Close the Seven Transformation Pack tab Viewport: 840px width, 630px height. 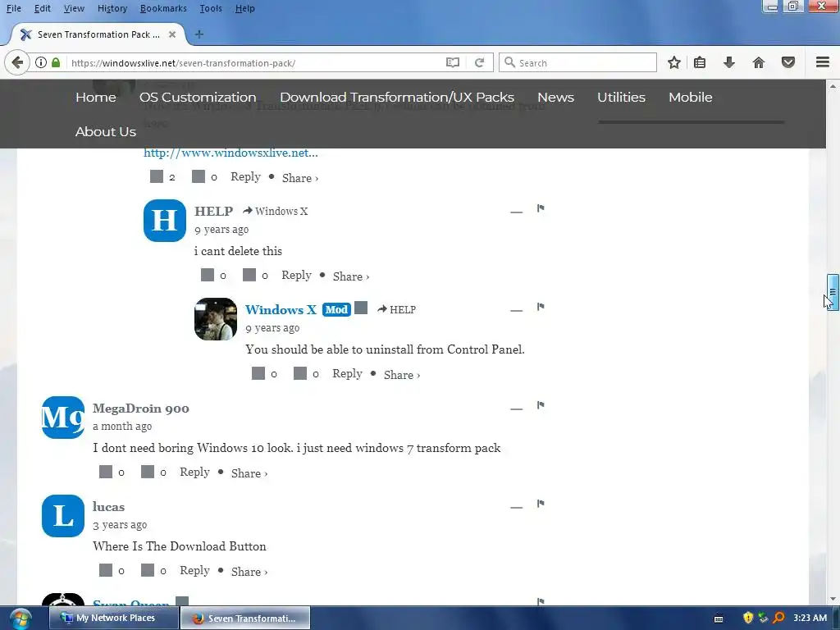(172, 34)
